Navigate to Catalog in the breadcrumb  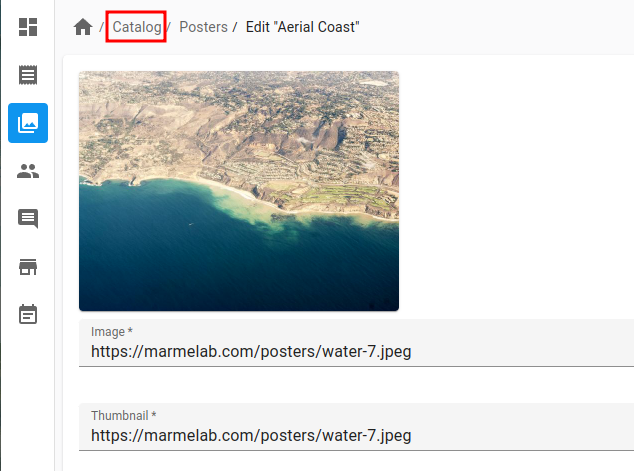[136, 27]
